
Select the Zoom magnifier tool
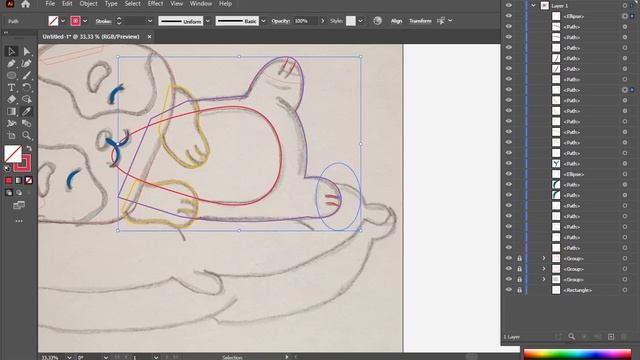click(x=27, y=135)
